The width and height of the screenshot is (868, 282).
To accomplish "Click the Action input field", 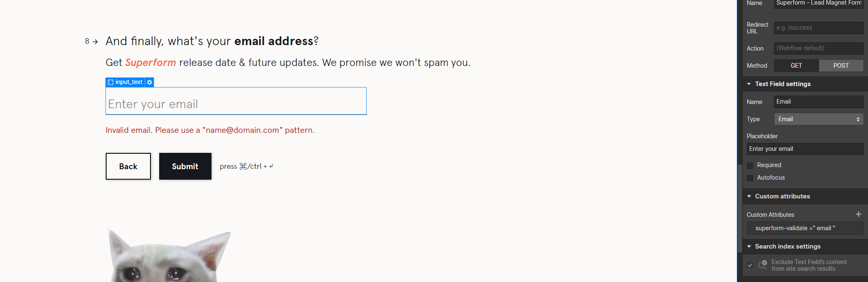I will point(818,48).
